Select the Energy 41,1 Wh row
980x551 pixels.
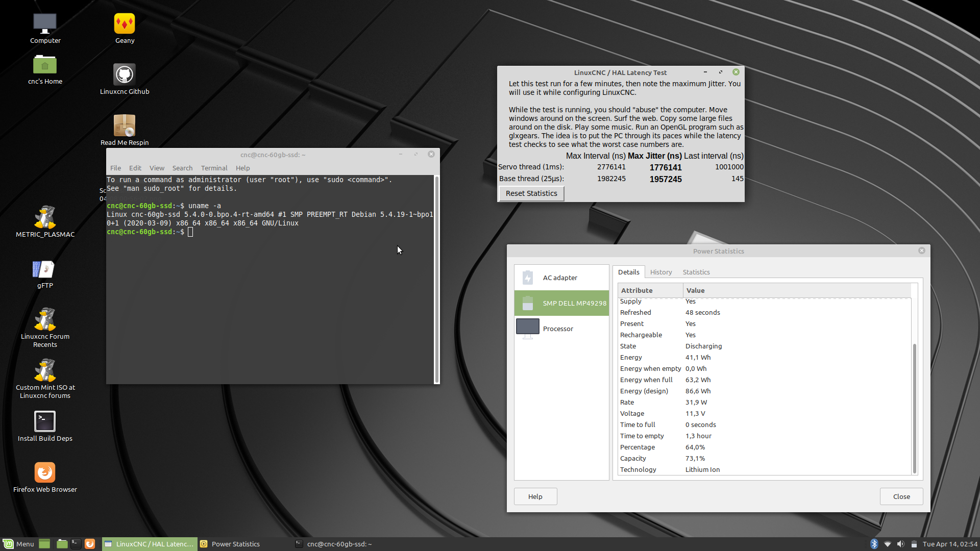pos(765,357)
